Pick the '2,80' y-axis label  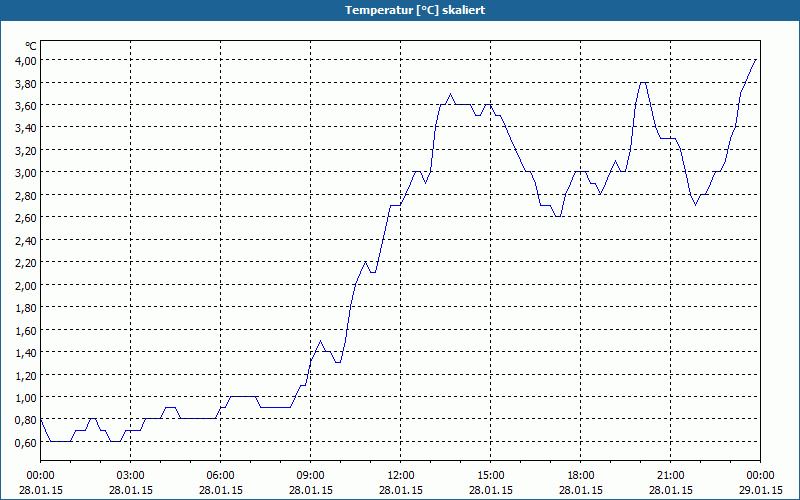[26, 195]
